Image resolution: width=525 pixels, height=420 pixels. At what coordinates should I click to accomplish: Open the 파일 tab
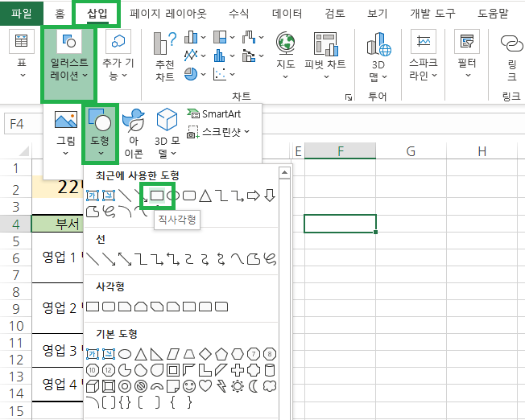pyautogui.click(x=21, y=14)
